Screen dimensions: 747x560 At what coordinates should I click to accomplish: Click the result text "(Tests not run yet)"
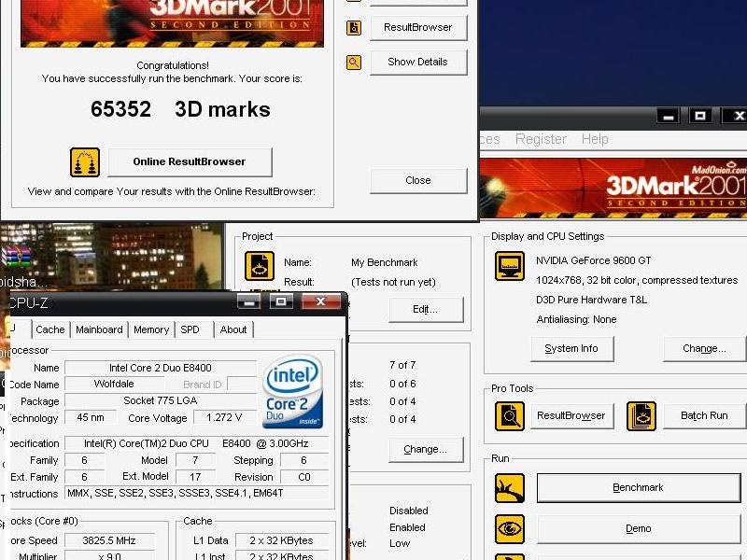click(x=393, y=283)
